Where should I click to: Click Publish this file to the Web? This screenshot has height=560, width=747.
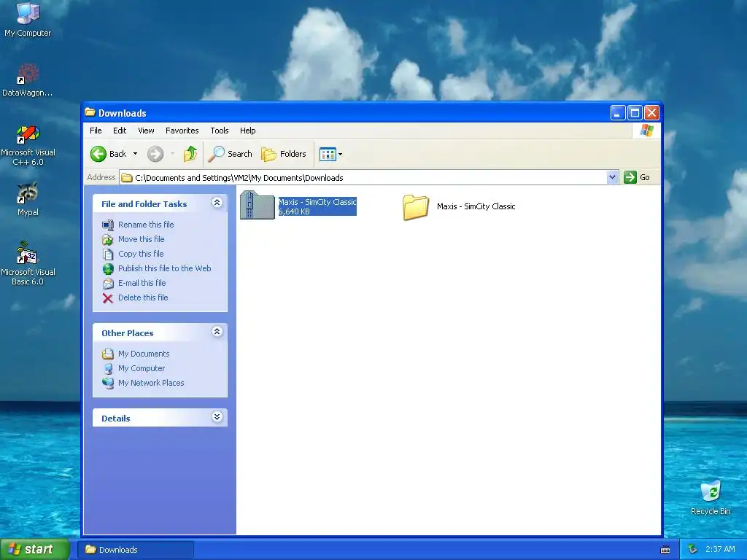[164, 268]
